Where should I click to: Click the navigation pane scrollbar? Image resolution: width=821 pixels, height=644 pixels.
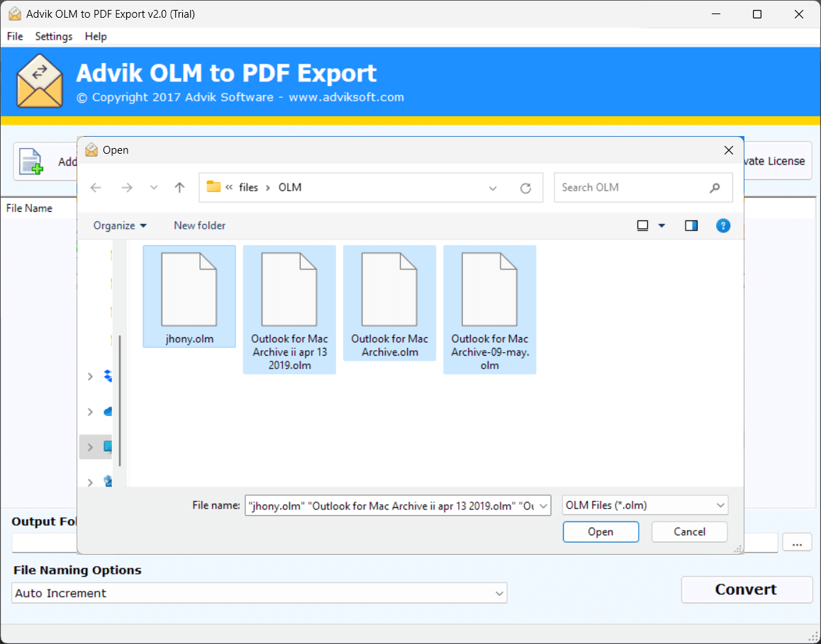coord(120,401)
